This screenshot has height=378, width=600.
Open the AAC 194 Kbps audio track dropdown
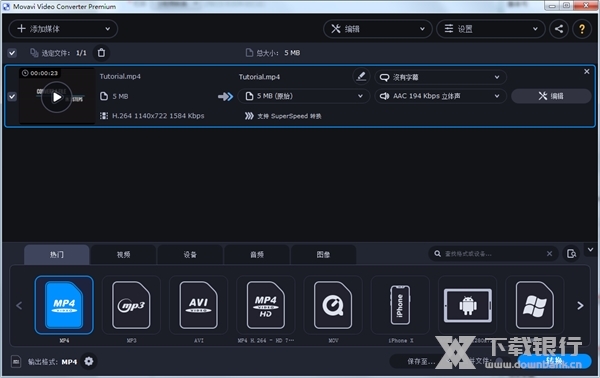[440, 96]
